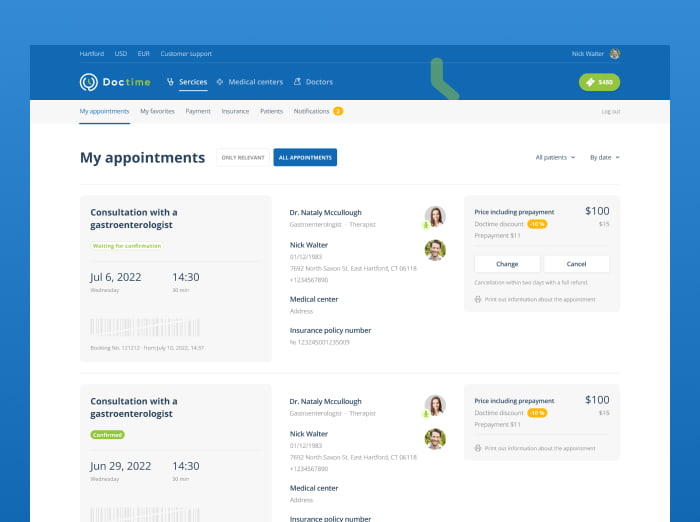This screenshot has height=522, width=700.
Task: Click the stethoscope icon beside Services
Action: [170, 82]
